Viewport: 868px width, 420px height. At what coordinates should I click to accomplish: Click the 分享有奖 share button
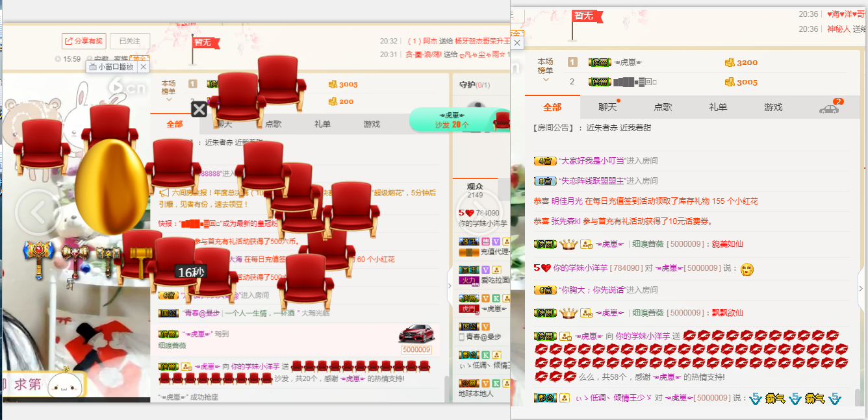coord(84,41)
